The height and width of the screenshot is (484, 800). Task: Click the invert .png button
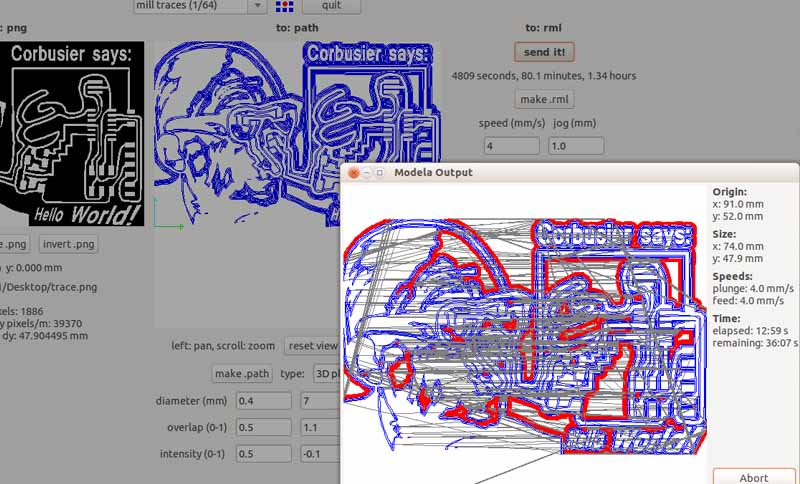point(68,244)
